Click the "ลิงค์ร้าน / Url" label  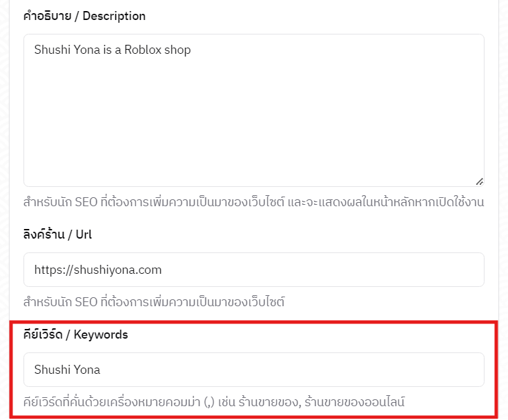(x=57, y=234)
